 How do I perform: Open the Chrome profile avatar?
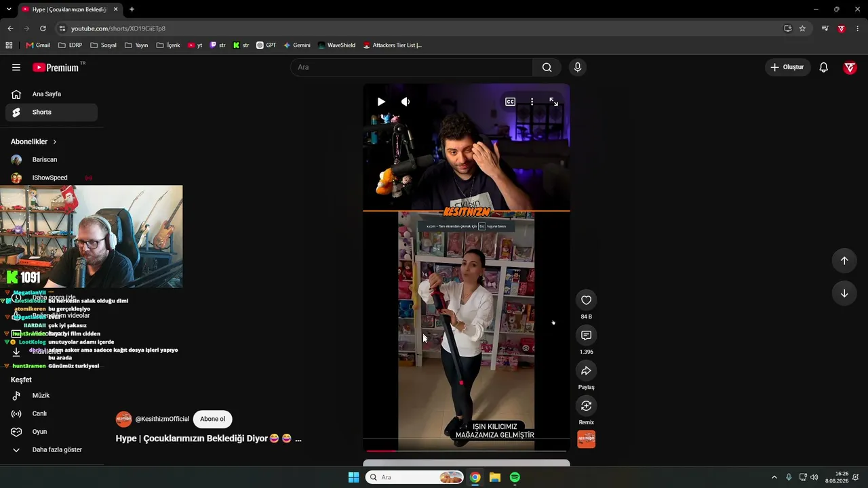(x=842, y=28)
